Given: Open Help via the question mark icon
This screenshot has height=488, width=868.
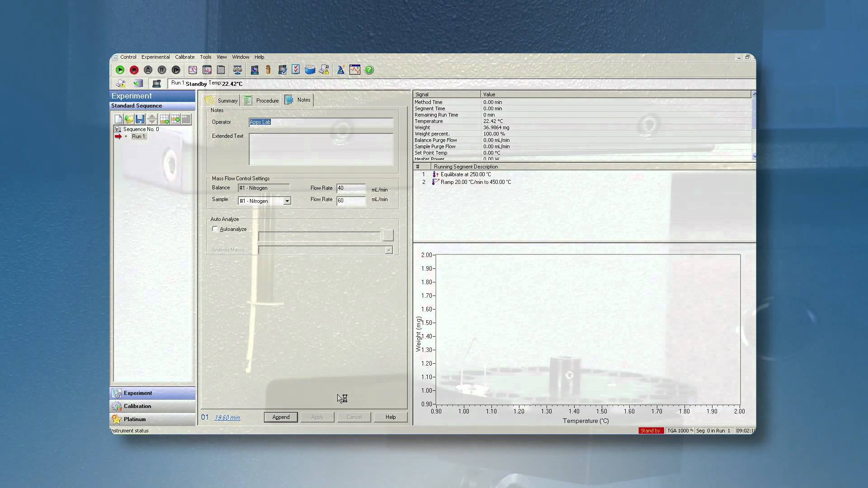Looking at the screenshot, I should [369, 70].
